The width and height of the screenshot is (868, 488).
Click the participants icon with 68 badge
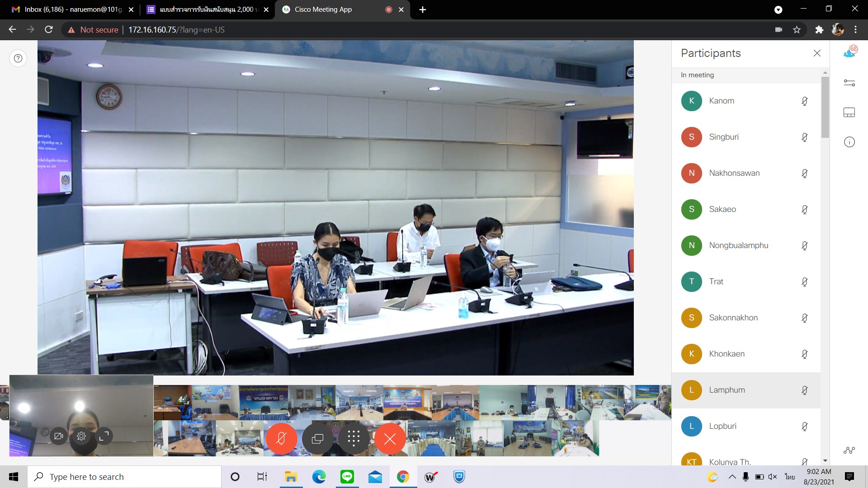(849, 53)
